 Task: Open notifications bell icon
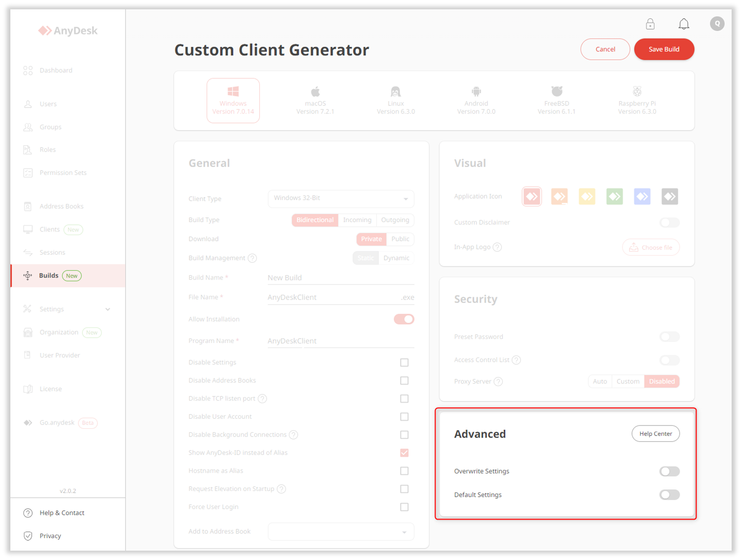point(684,24)
